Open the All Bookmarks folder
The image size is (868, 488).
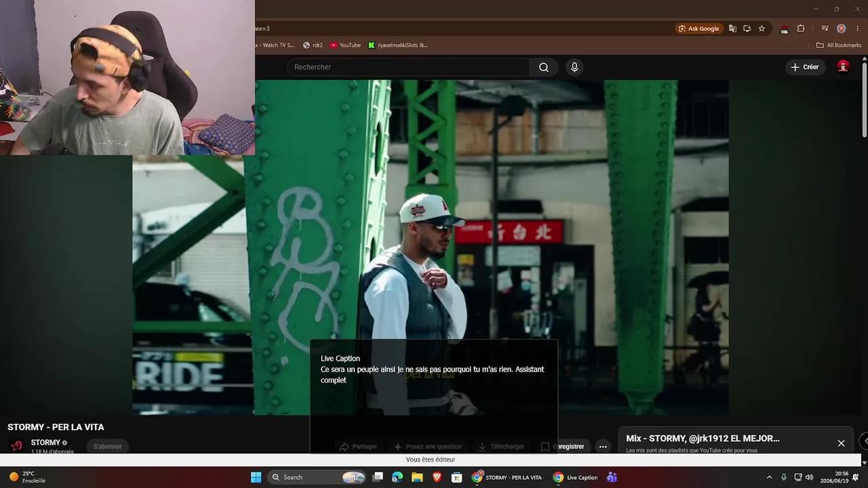click(839, 45)
